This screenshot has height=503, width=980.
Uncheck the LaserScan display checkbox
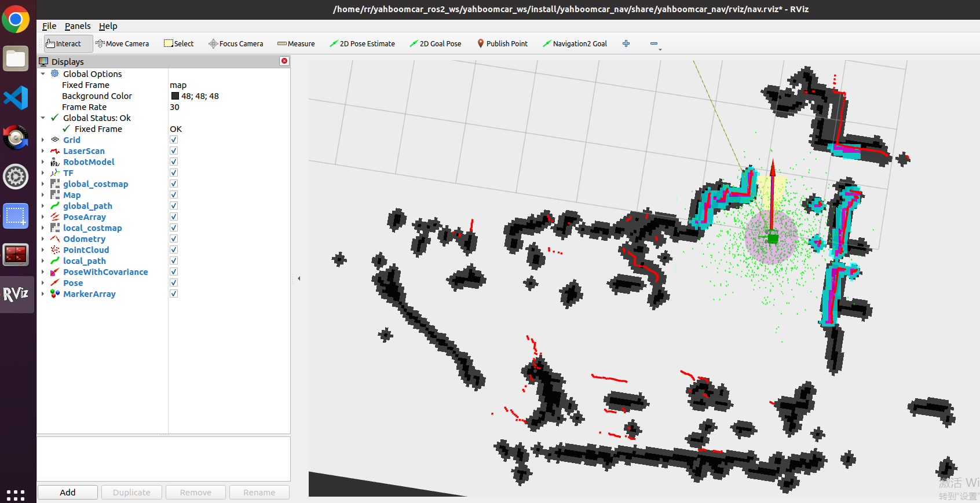[174, 151]
